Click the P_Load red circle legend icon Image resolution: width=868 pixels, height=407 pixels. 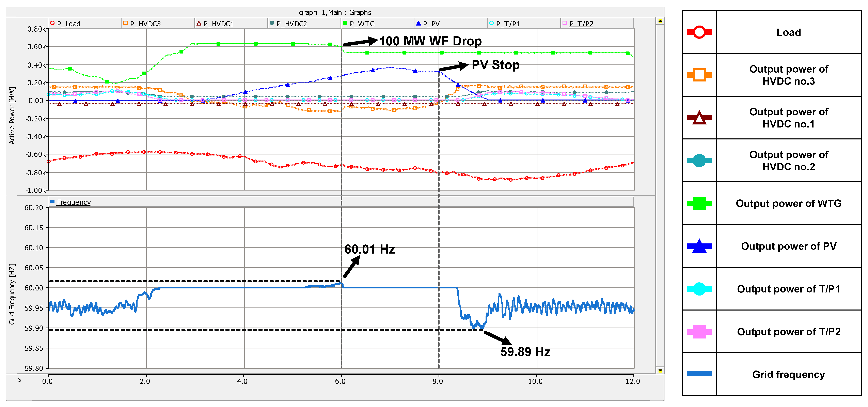pyautogui.click(x=52, y=23)
